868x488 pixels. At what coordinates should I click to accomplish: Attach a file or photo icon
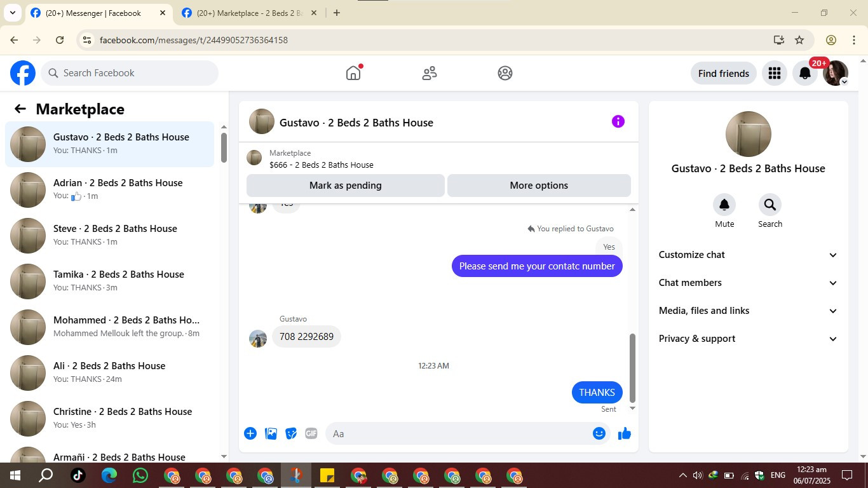271,433
